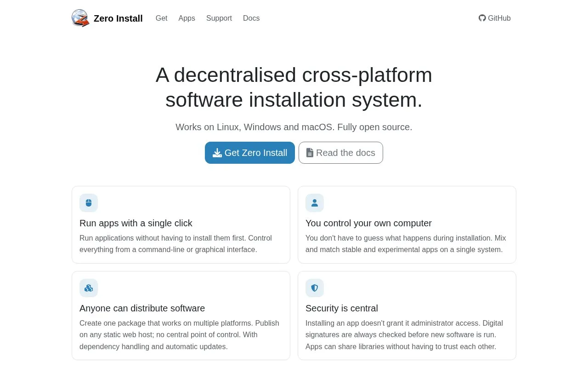Viewport: 588px width, 368px height.
Task: Go to the Support page
Action: 219,18
